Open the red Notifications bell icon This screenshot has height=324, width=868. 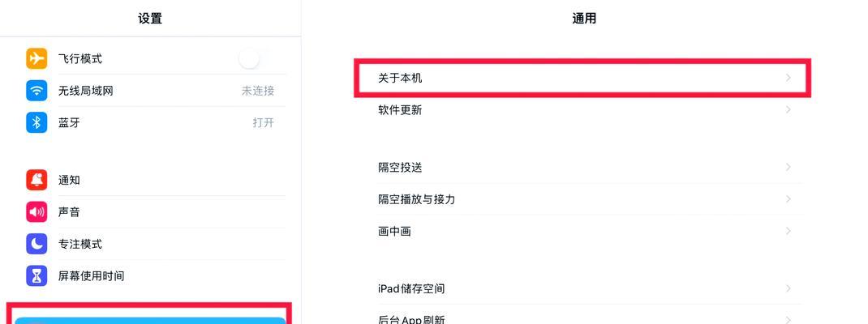pos(37,181)
